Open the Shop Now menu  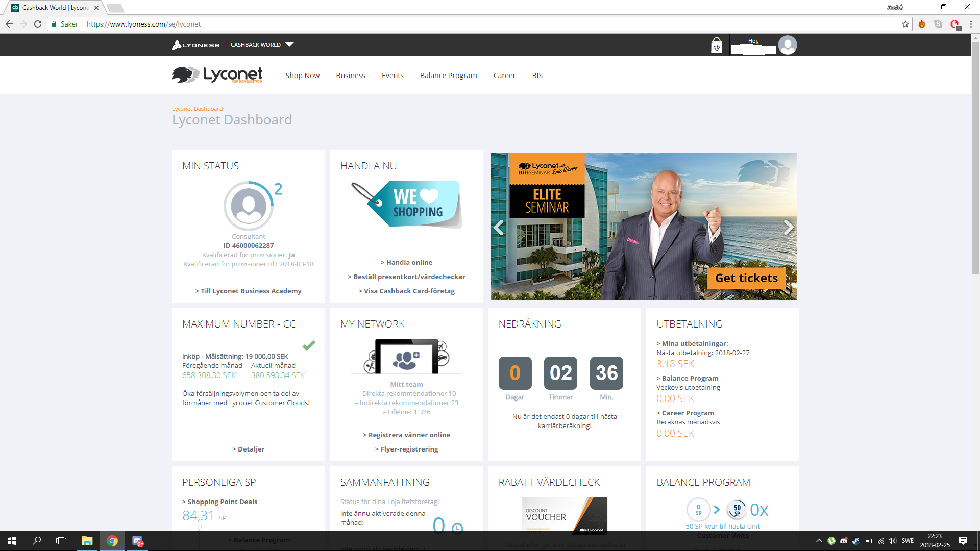click(302, 76)
